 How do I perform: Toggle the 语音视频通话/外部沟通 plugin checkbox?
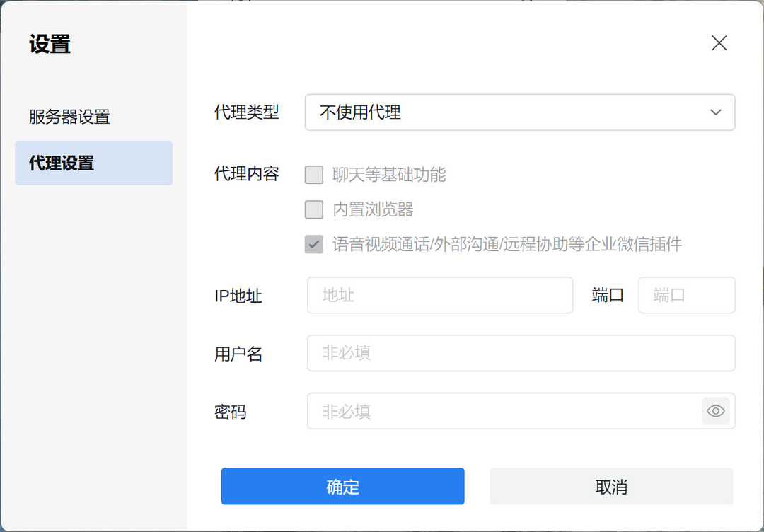tap(314, 245)
